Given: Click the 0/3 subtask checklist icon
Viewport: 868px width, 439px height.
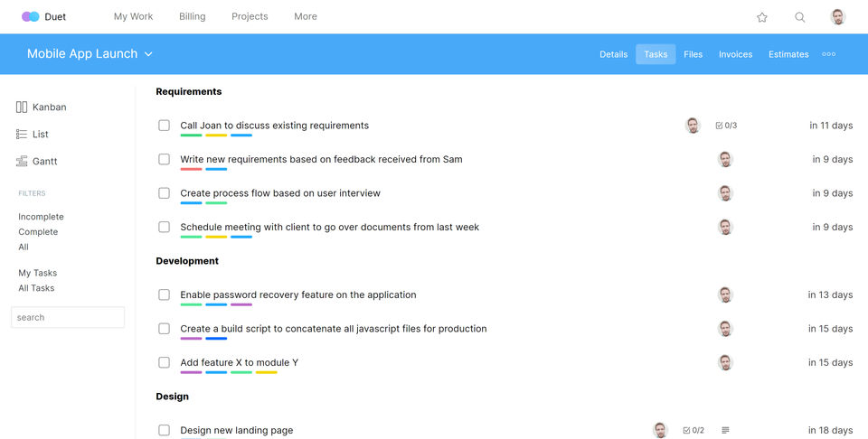Looking at the screenshot, I should [x=719, y=126].
